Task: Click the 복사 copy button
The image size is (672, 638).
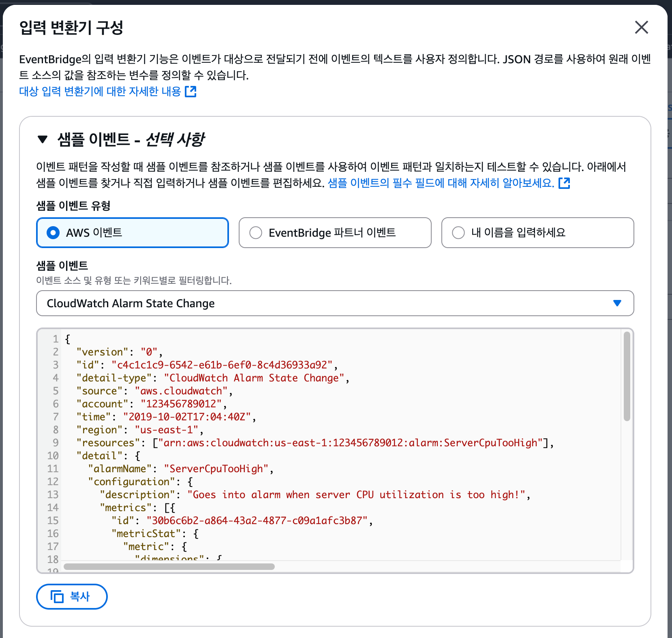Action: pyautogui.click(x=72, y=597)
